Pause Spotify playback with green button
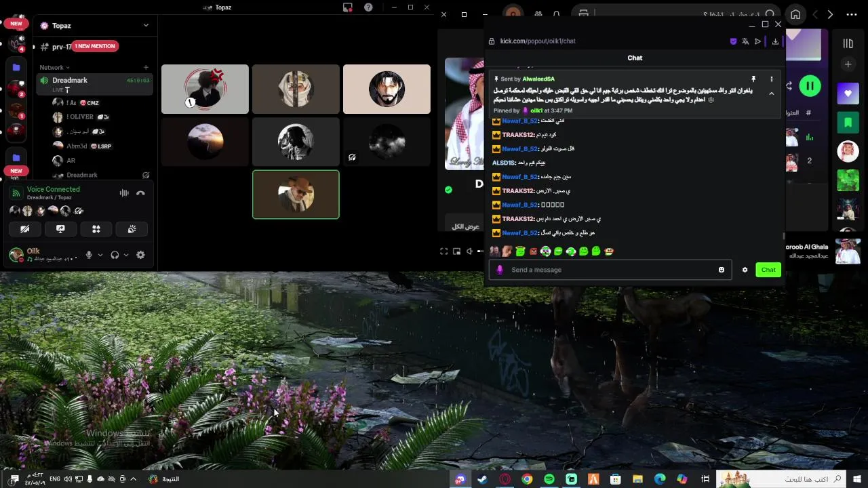The image size is (868, 488). [x=810, y=86]
